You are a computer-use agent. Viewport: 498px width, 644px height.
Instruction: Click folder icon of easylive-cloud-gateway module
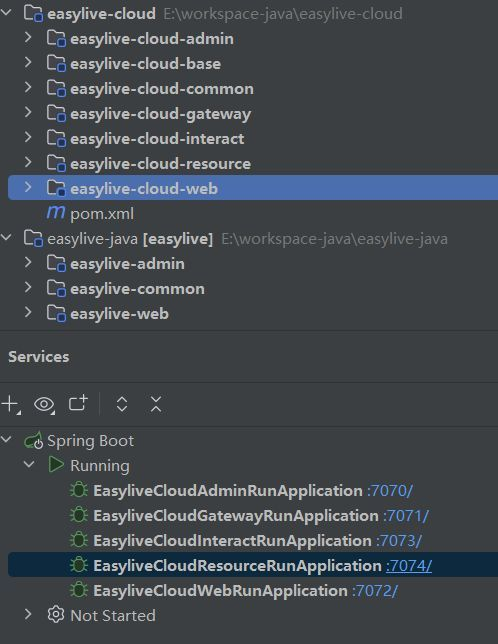(56, 114)
